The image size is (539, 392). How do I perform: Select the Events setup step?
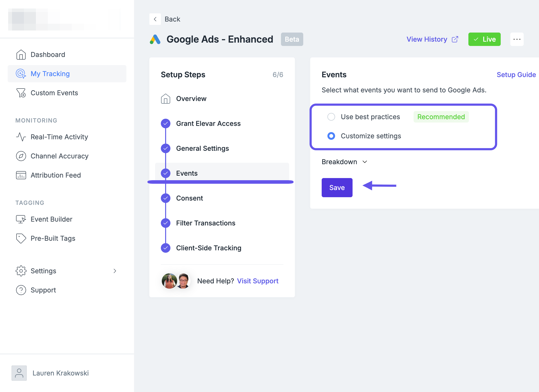click(222, 173)
